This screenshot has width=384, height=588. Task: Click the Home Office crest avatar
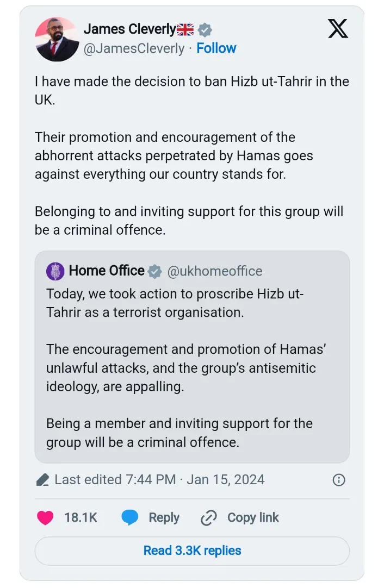click(x=55, y=271)
